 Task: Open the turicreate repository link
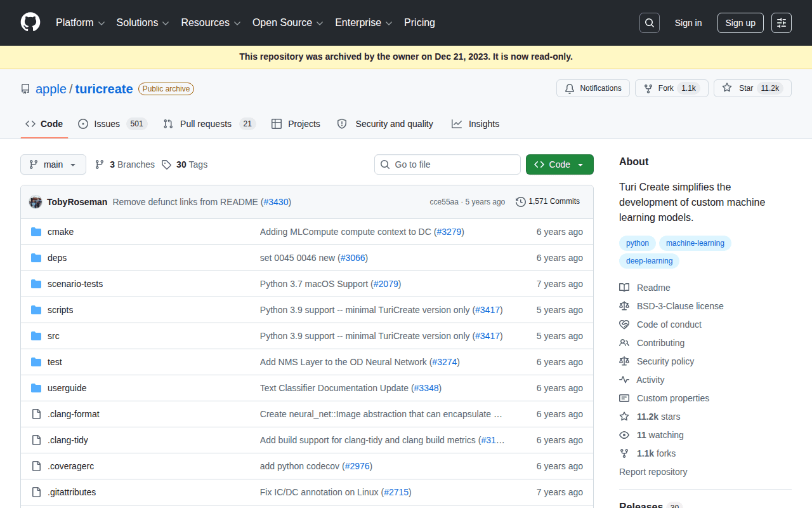tap(104, 89)
